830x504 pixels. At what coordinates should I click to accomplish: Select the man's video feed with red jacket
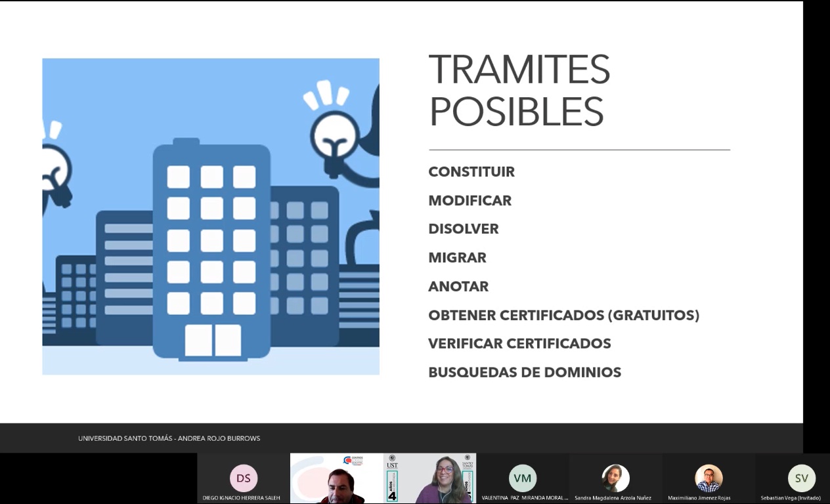pos(337,480)
